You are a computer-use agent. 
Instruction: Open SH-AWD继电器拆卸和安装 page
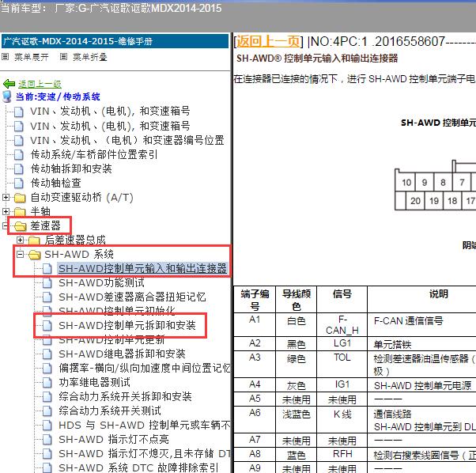coord(122,354)
